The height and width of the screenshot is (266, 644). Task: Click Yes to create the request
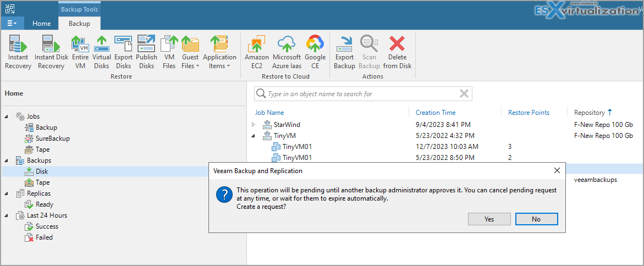489,219
